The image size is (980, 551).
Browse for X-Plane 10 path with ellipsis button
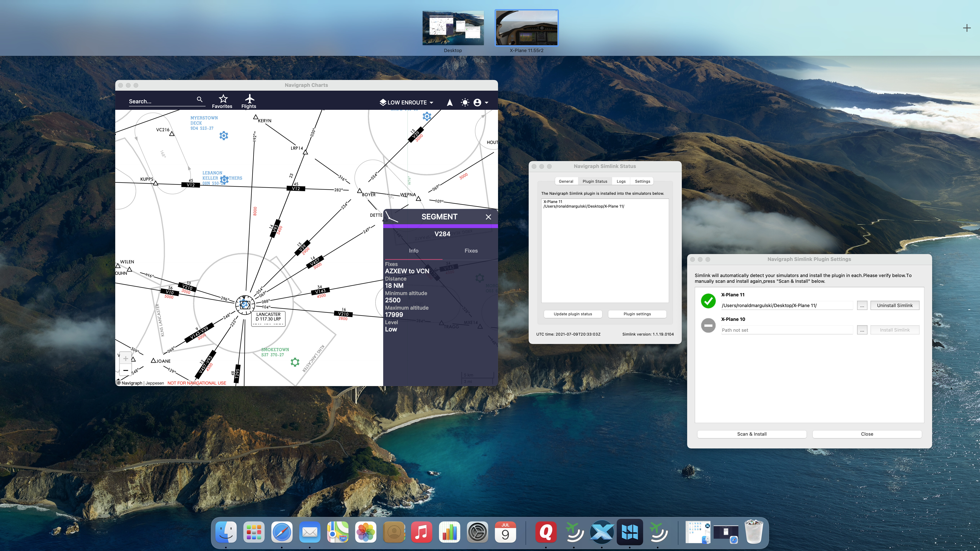tap(862, 330)
